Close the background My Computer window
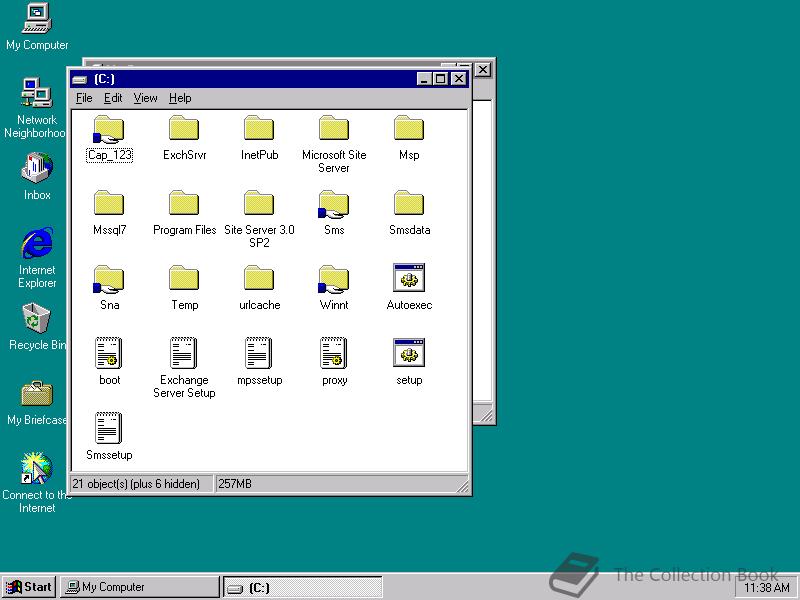Viewport: 800px width, 600px height. [x=483, y=70]
